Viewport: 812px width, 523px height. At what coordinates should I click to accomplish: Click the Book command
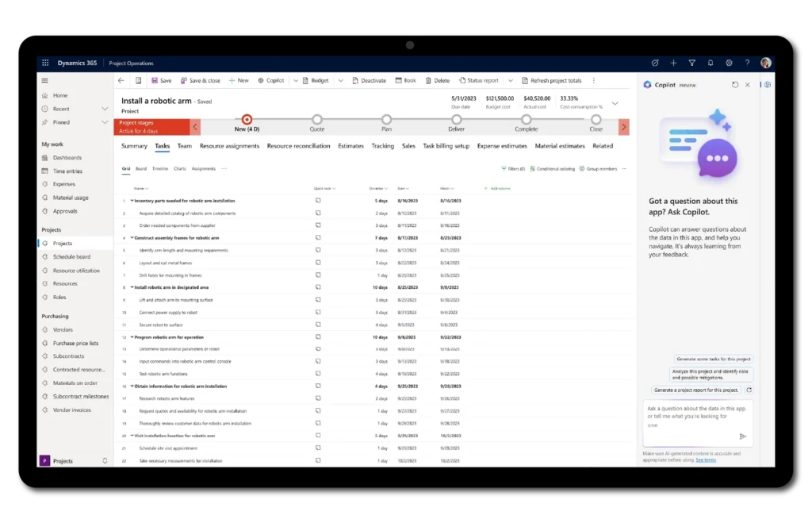tap(405, 80)
